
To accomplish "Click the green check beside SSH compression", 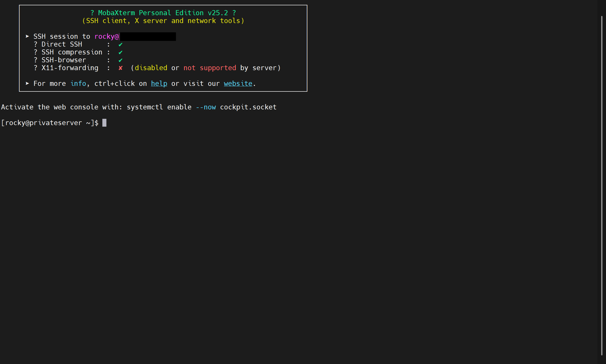I will [x=121, y=52].
